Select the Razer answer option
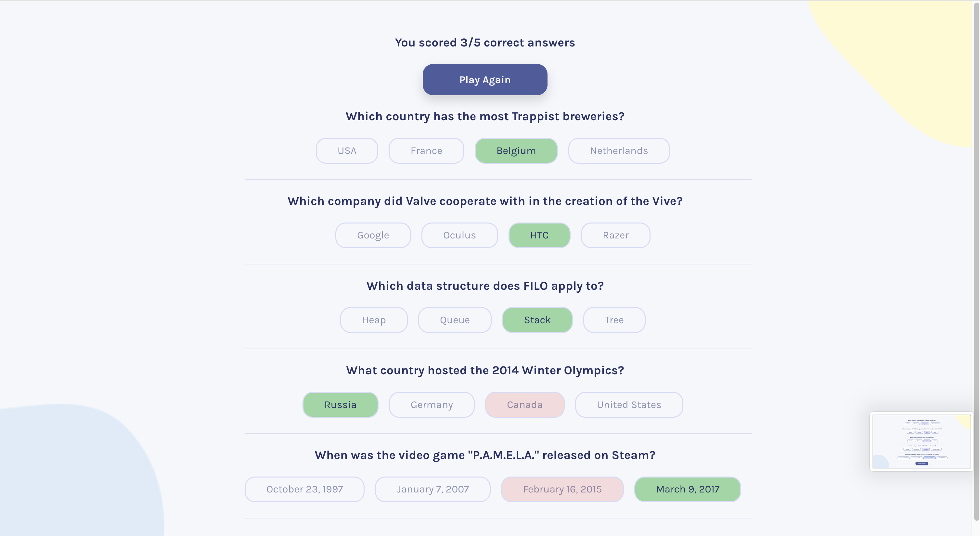This screenshot has width=980, height=536. click(615, 235)
